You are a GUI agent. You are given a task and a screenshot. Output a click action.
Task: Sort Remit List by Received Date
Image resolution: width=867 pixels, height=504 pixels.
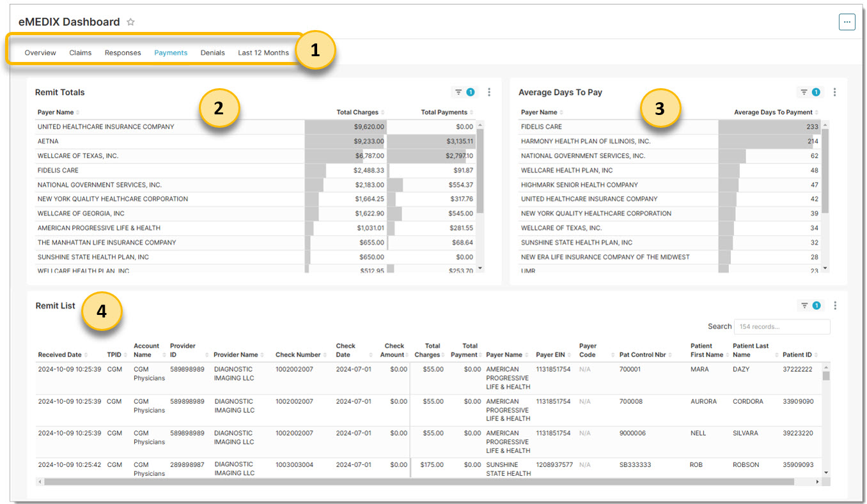tap(62, 355)
